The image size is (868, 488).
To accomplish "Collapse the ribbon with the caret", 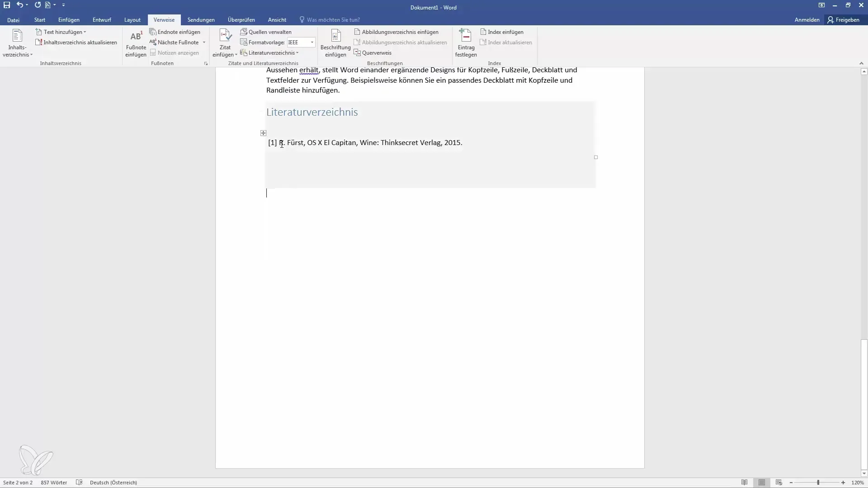I will pos(861,63).
